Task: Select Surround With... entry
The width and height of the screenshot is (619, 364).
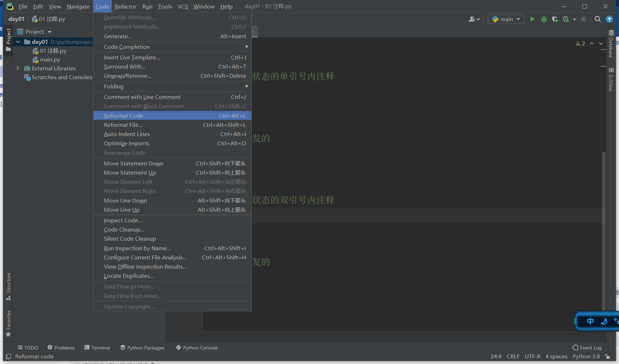Action: point(172,66)
